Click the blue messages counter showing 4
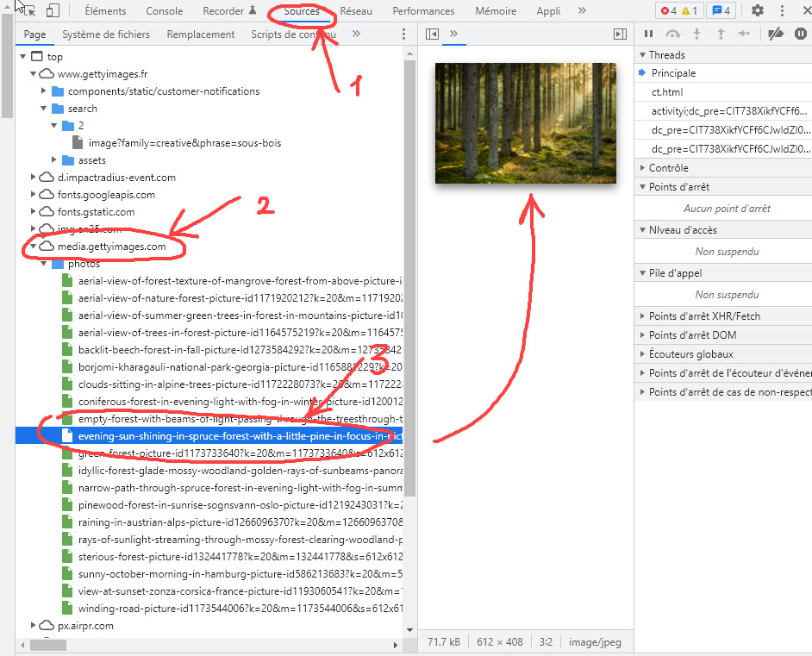 pyautogui.click(x=721, y=10)
